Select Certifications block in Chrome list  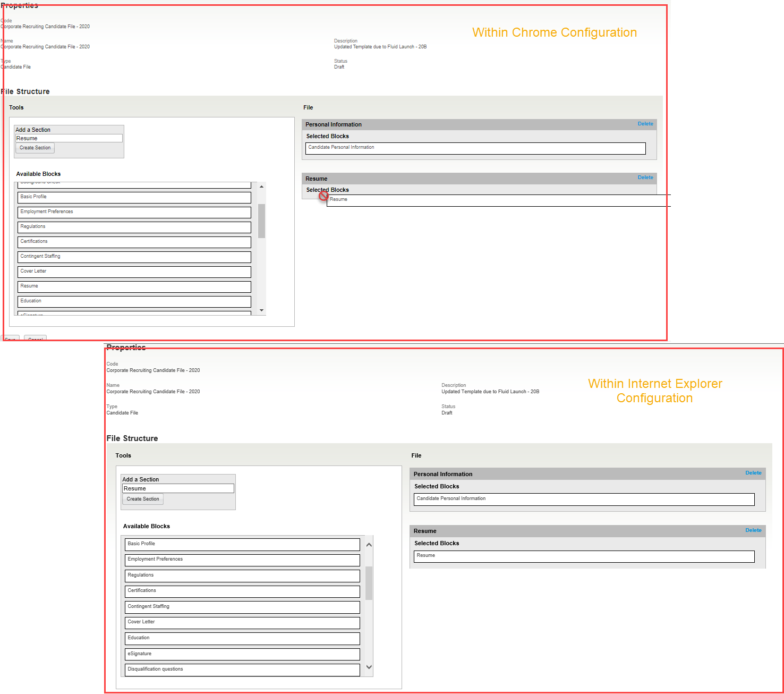pos(134,242)
